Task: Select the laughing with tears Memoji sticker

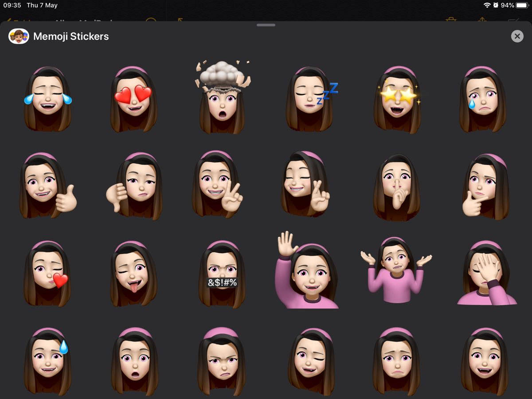Action: tap(47, 99)
